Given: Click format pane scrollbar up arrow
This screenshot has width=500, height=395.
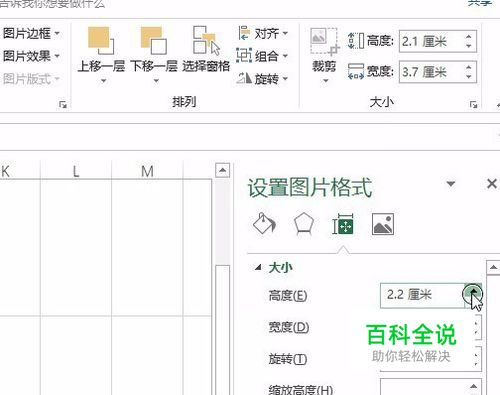Looking at the screenshot, I should 493,267.
